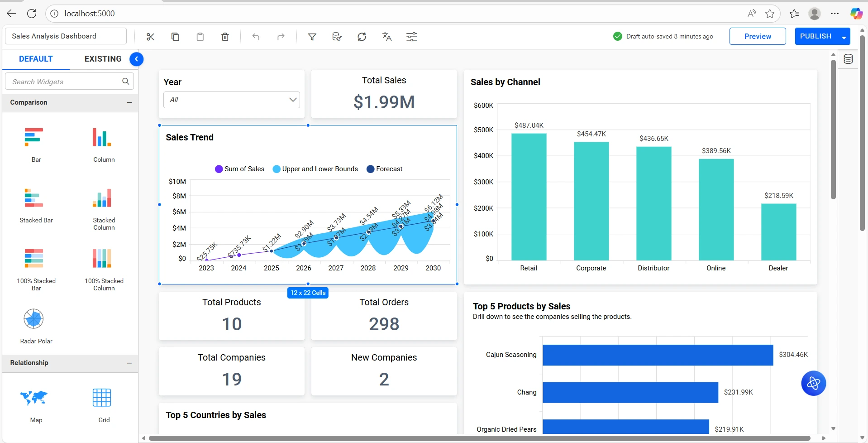
Task: Collapse the widget panel with arrow button
Action: click(x=136, y=59)
